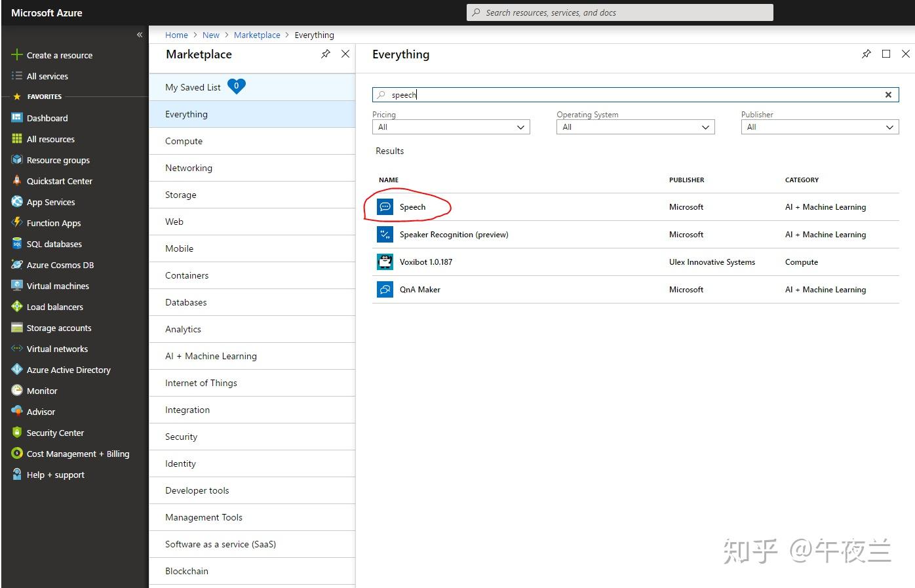
Task: Click the Ulex Innovative Systems publisher cell
Action: [x=712, y=262]
